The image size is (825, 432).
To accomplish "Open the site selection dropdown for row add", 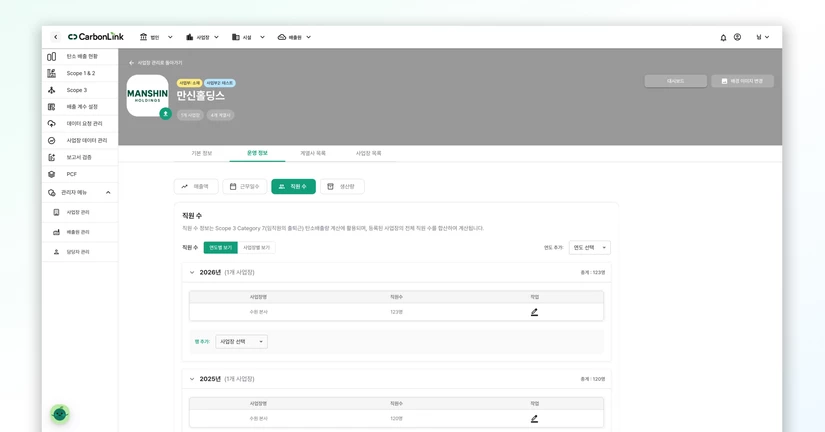I will click(242, 341).
